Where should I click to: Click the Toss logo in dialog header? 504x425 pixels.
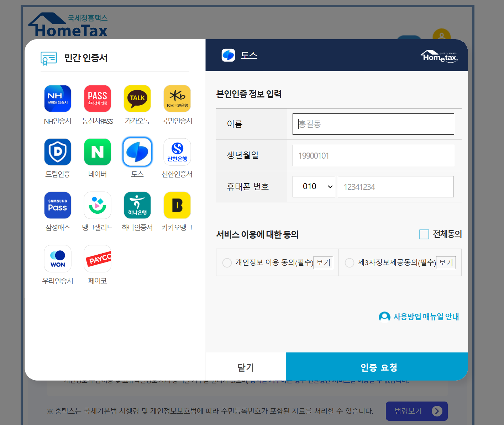(228, 55)
